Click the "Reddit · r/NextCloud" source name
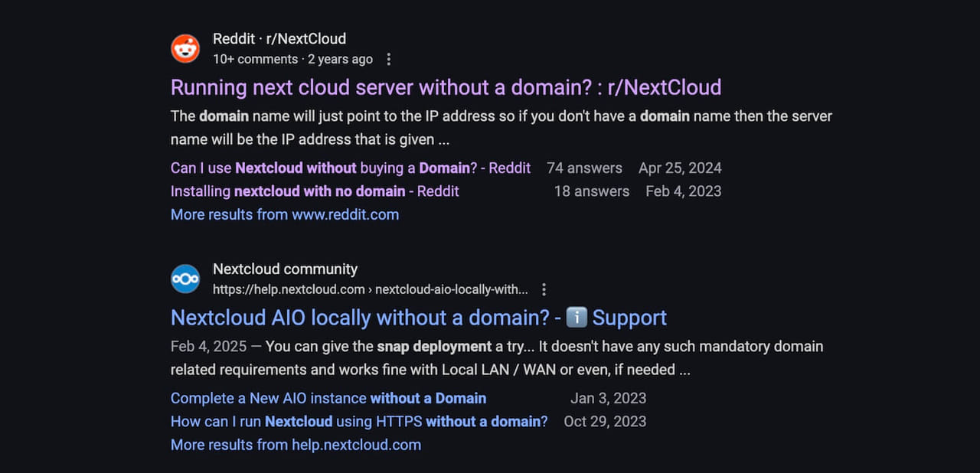The height and width of the screenshot is (473, 980). pos(279,39)
